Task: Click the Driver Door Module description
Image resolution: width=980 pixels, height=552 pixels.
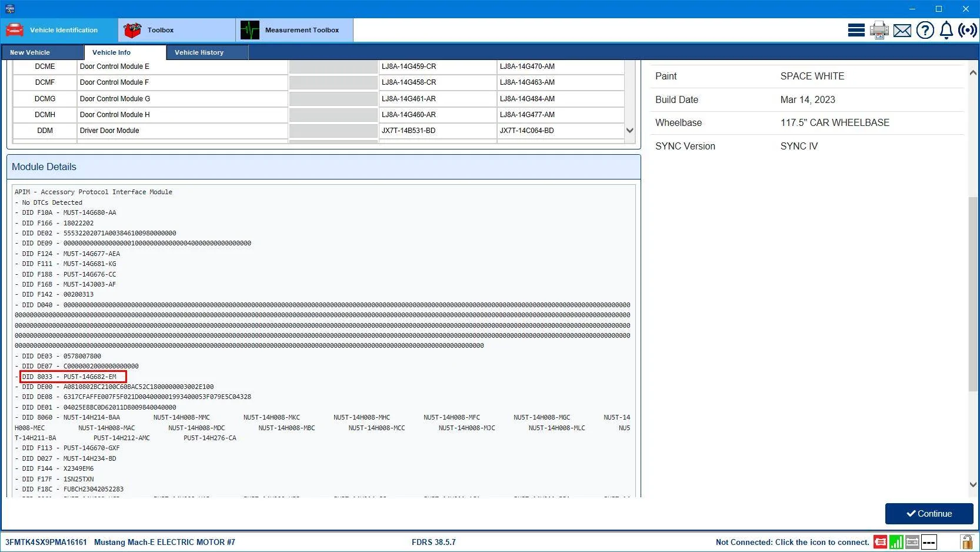Action: pyautogui.click(x=109, y=131)
